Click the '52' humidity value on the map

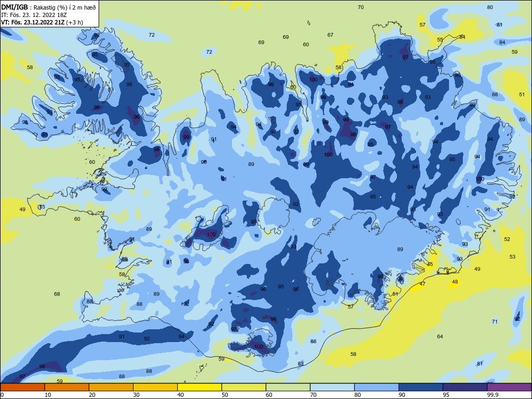507,239
